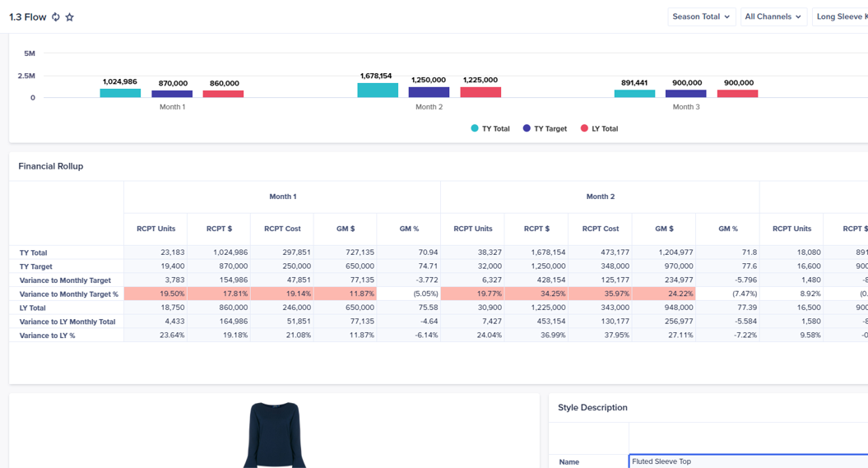Click the navy top product image
Image resolution: width=868 pixels, height=468 pixels.
275,436
